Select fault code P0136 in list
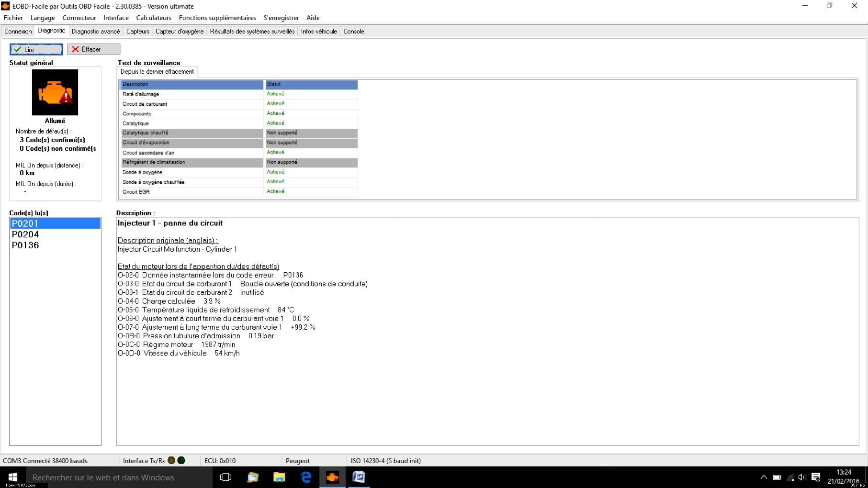 25,245
